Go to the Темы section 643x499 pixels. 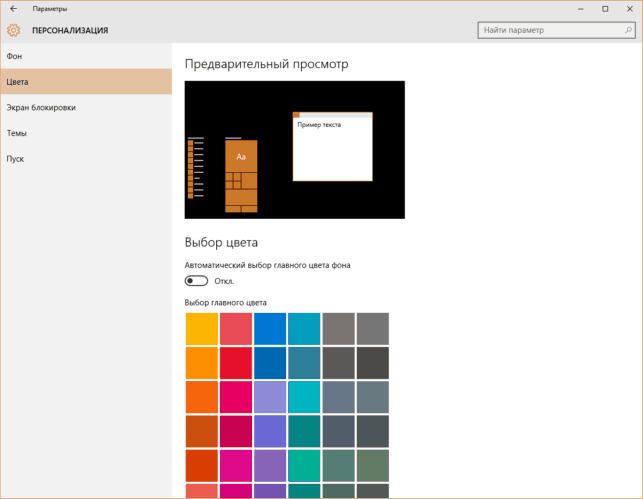(x=86, y=133)
